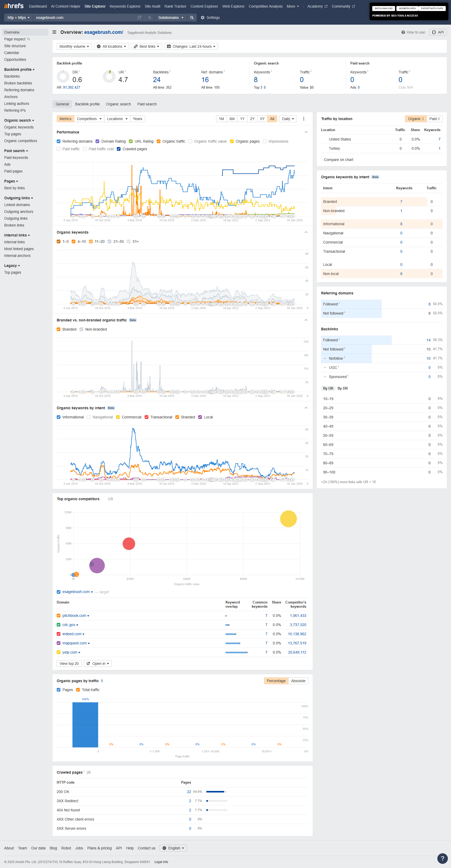Open target URL in new tab icon
Image resolution: width=451 pixels, height=868 pixels.
tap(139, 18)
